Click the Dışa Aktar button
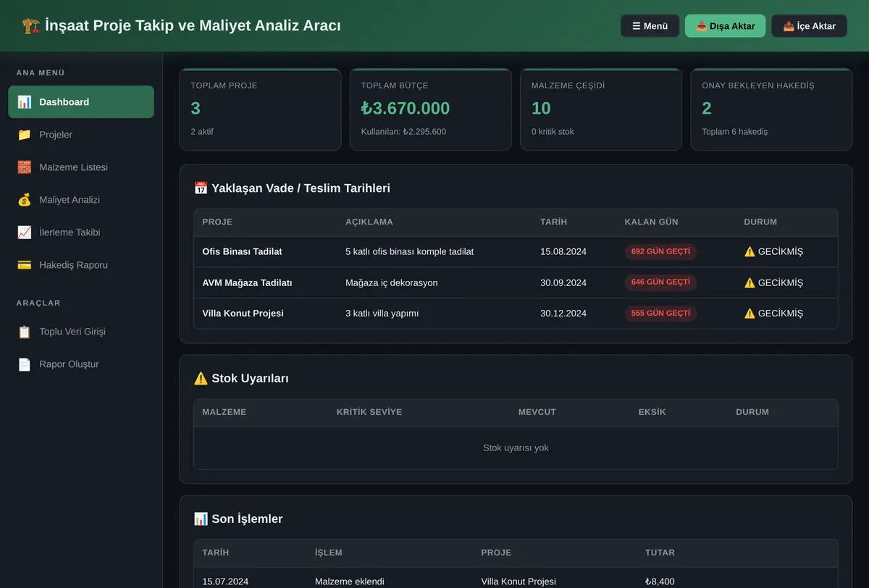 (725, 26)
